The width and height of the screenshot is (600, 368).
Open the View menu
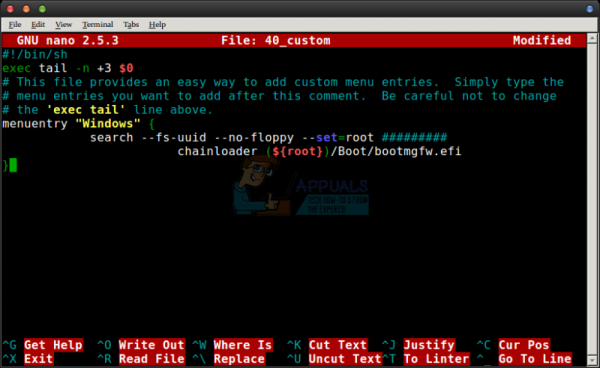coord(64,24)
